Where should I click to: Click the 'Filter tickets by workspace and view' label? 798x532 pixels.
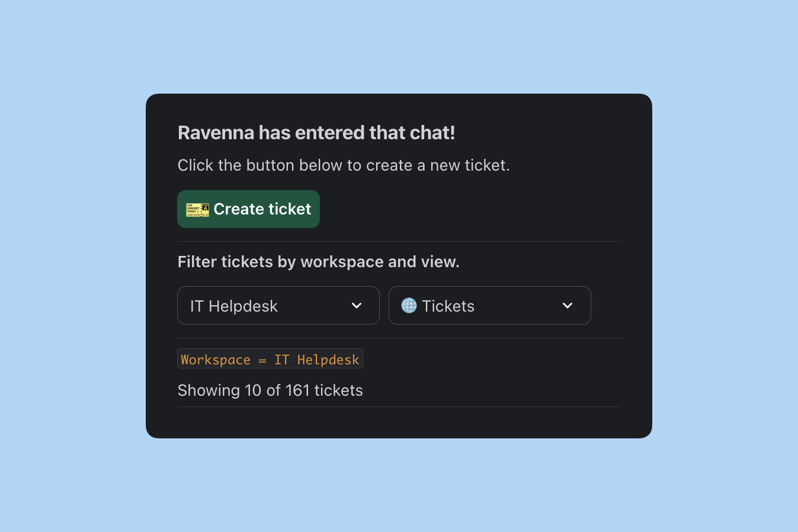click(318, 262)
